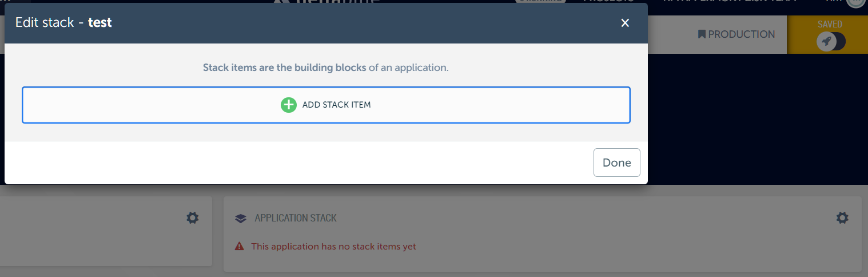Viewport: 868px width, 277px height.
Task: Close the Edit stack dialog with X
Action: click(625, 23)
